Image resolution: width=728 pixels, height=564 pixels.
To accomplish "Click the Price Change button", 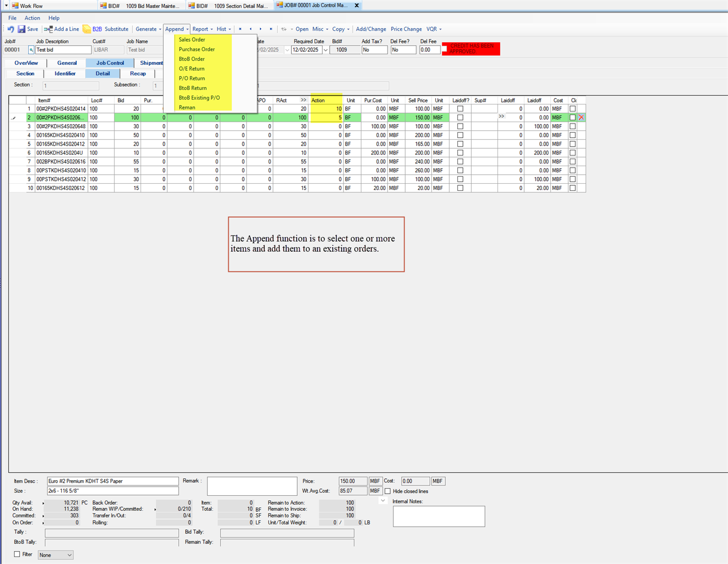I will click(406, 29).
